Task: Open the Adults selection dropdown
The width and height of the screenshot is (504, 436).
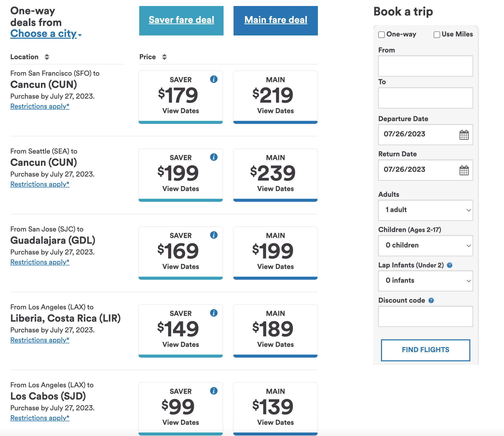Action: point(425,210)
